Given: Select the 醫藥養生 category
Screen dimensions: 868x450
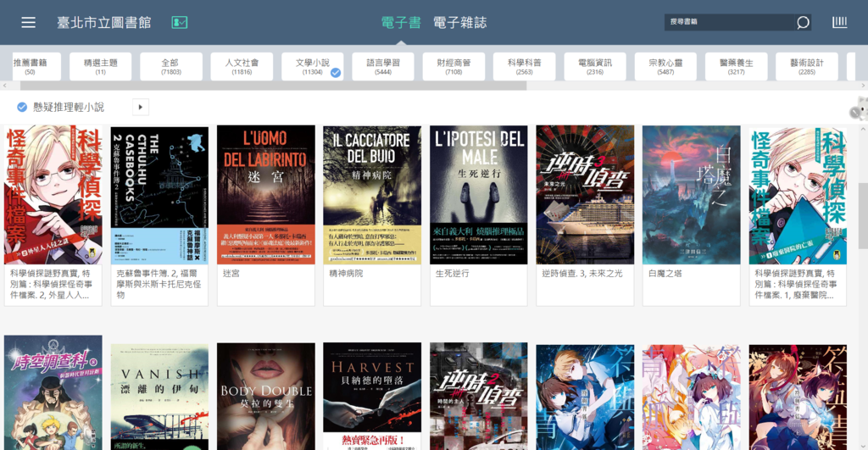Looking at the screenshot, I should 737,66.
